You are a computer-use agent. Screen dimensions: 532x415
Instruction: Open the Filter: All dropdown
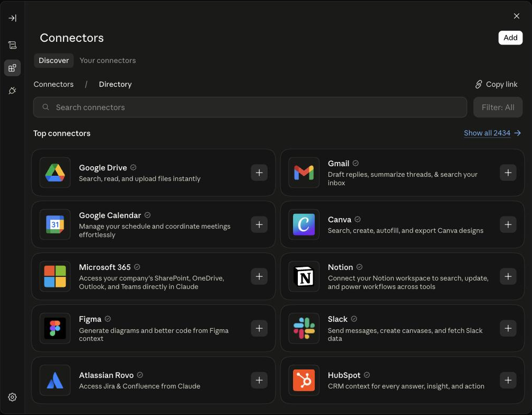pyautogui.click(x=498, y=107)
